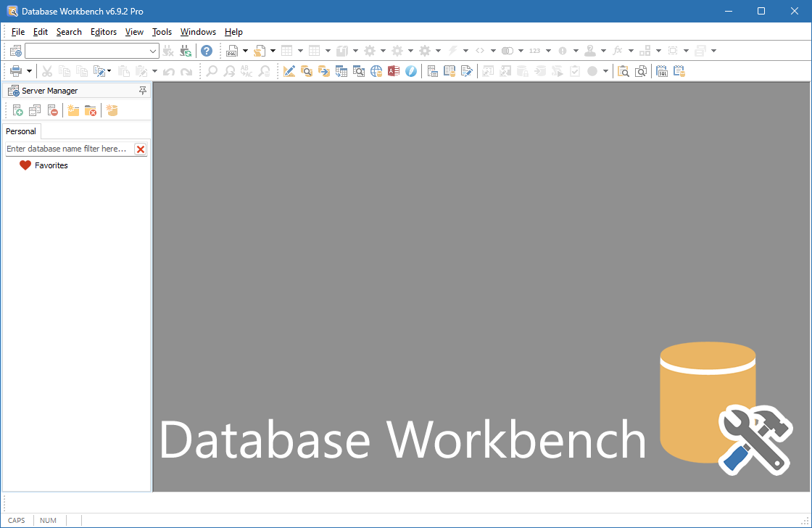Open the Editors menu

pos(103,31)
